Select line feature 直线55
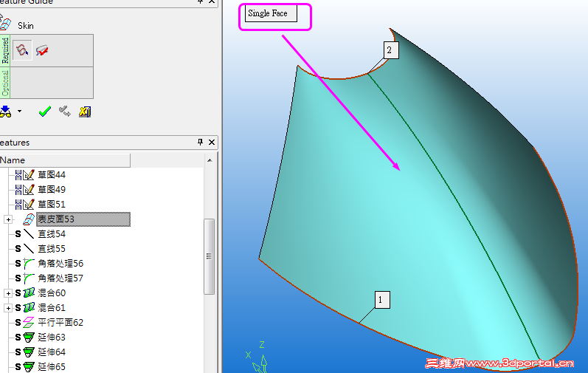588x373 pixels. [x=52, y=249]
